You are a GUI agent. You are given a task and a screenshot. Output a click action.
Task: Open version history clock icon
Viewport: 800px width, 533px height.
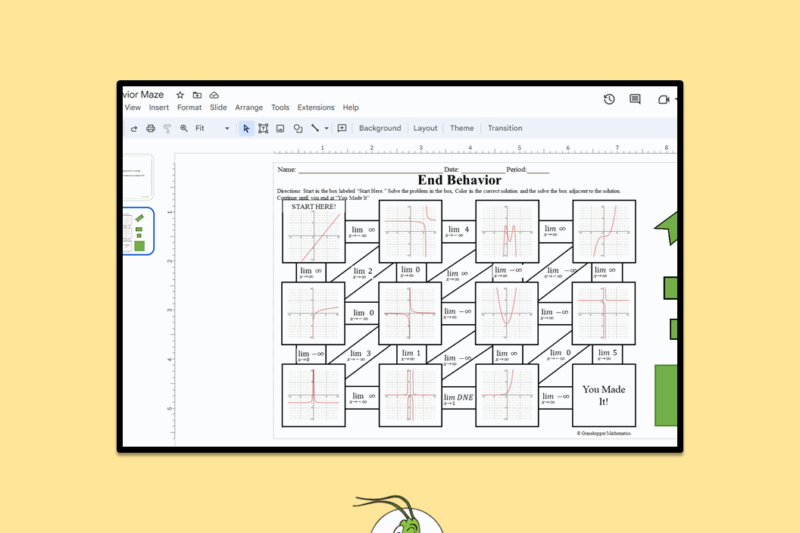[x=609, y=99]
